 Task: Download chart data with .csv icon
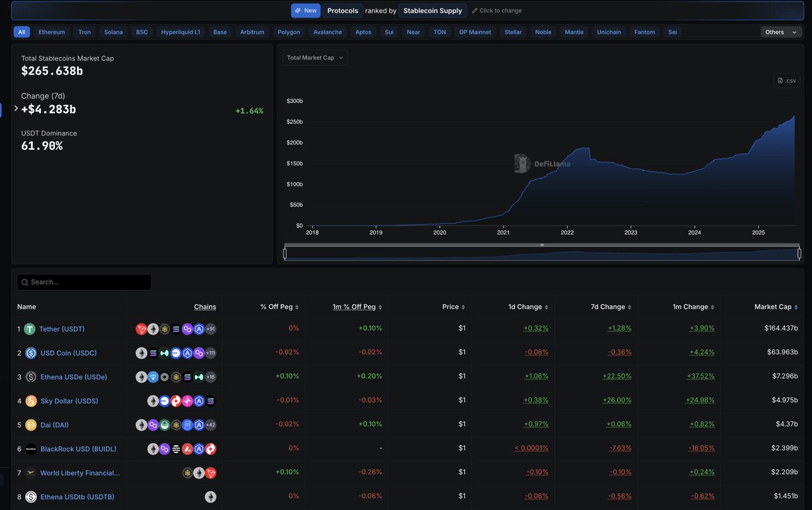tap(787, 81)
